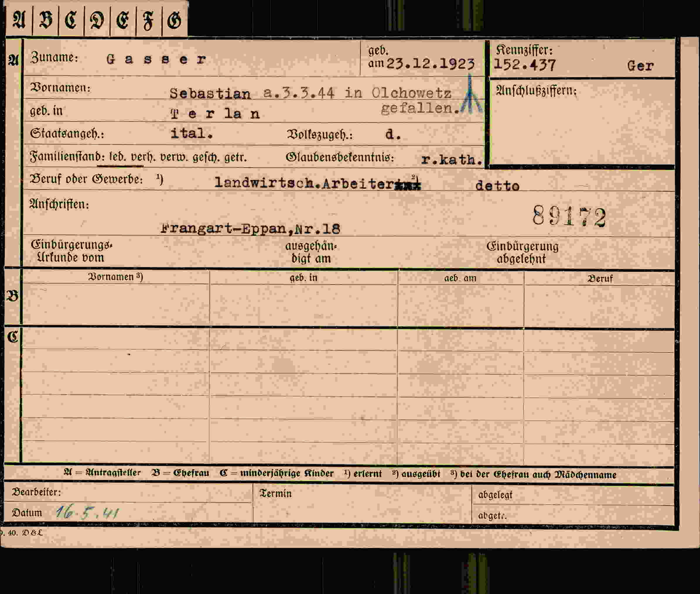Viewport: 700px width, 594px height.
Task: Click the "Beruf" column header in section B
Action: tap(600, 278)
